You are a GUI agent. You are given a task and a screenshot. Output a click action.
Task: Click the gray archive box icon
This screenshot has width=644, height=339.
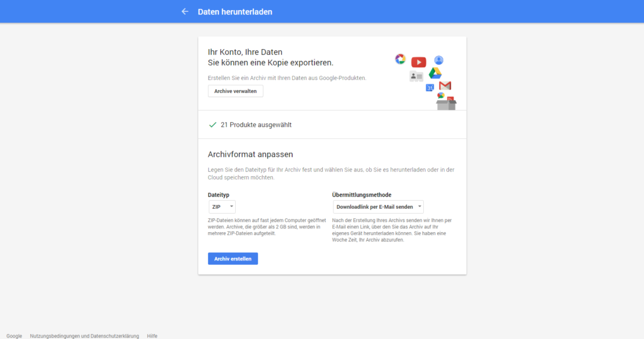pos(446,104)
